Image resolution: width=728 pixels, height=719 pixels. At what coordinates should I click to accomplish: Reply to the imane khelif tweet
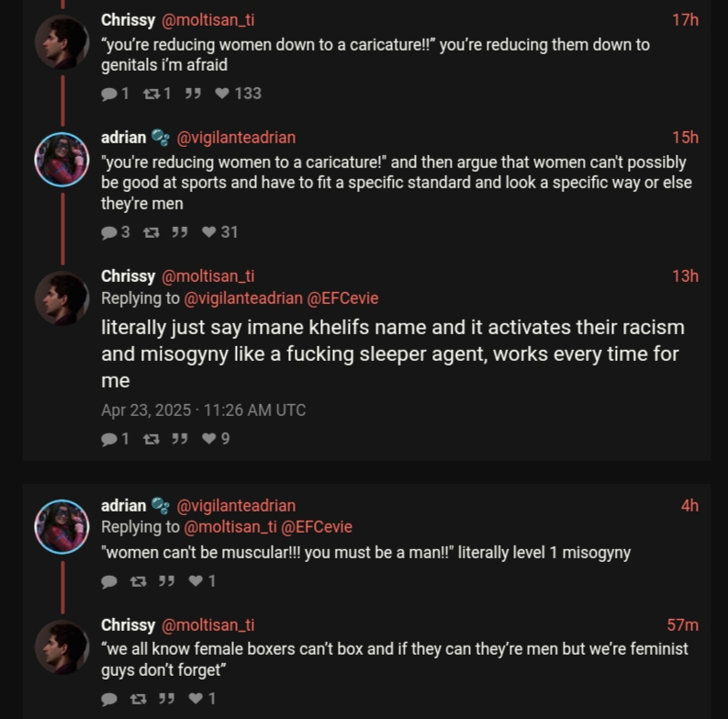[111, 439]
